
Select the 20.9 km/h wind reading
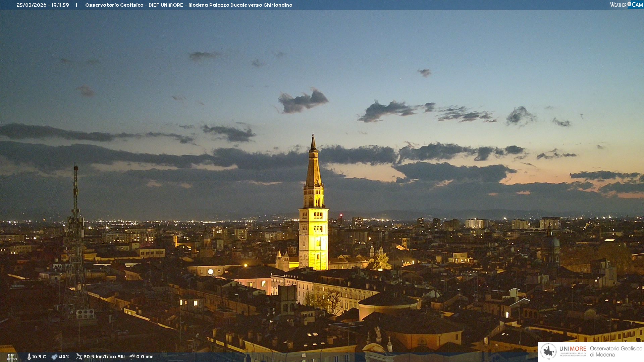click(x=104, y=357)
